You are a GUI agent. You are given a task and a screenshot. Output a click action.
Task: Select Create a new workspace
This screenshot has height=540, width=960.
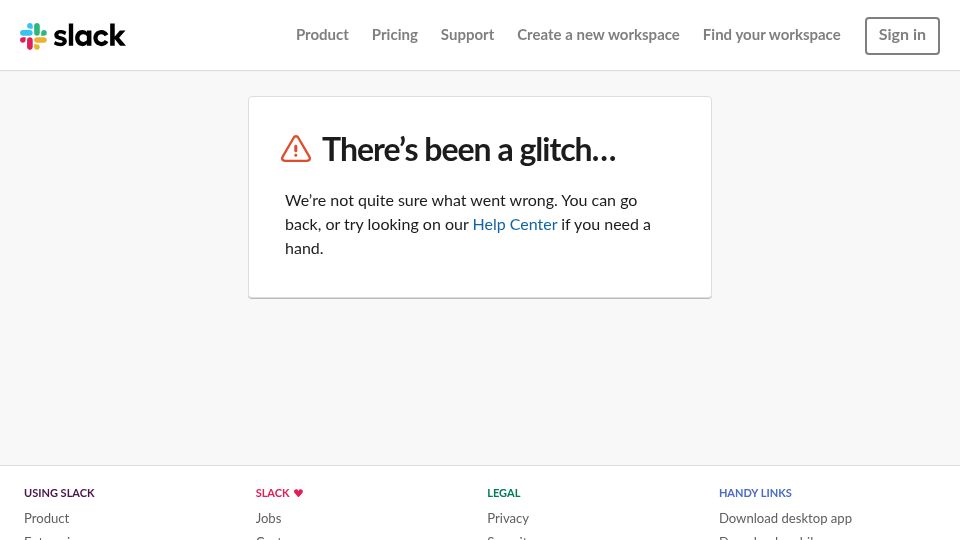[598, 35]
